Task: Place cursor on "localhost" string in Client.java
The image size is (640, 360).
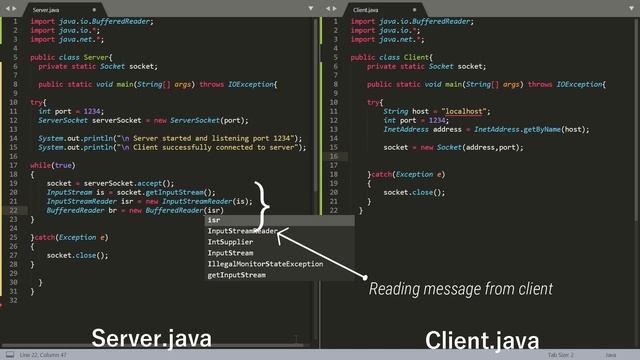Action: [464, 111]
